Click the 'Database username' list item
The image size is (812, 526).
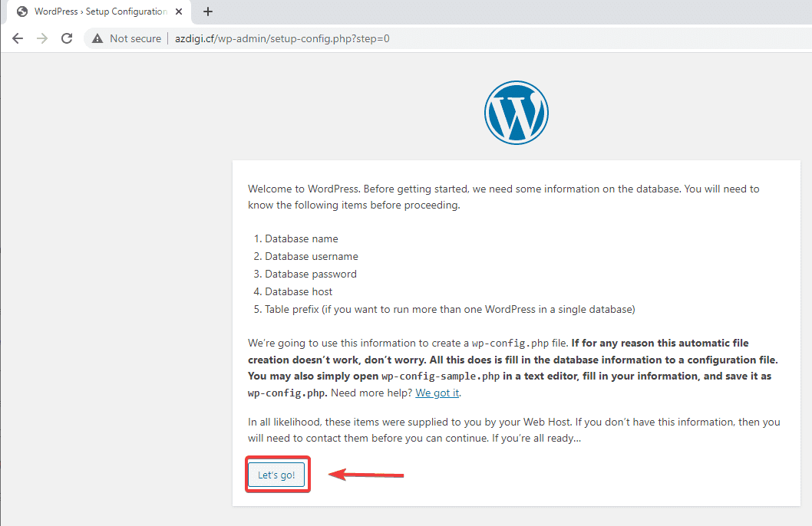[x=311, y=256]
